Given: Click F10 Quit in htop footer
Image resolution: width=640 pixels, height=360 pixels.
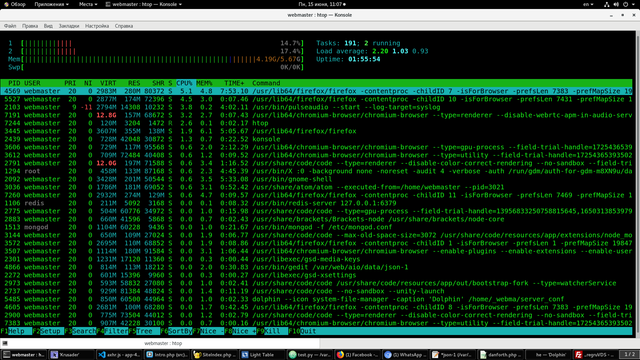Looking at the screenshot, I should 302,331.
